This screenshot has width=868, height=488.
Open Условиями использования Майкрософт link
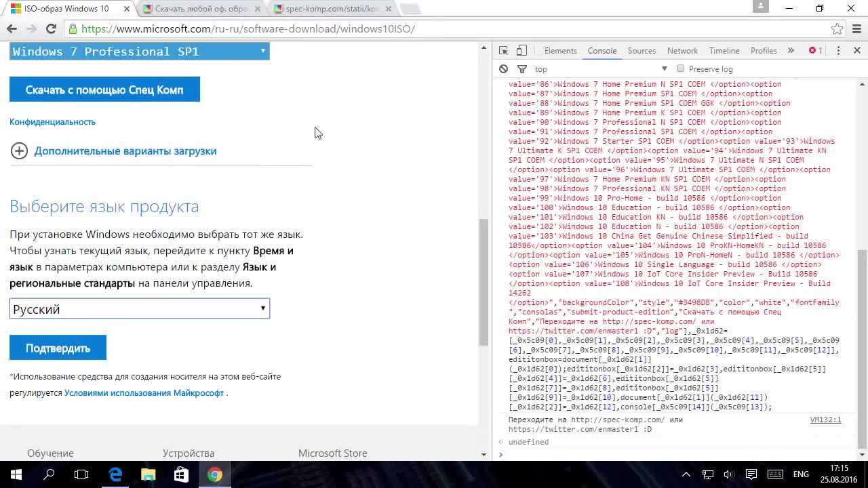click(144, 393)
